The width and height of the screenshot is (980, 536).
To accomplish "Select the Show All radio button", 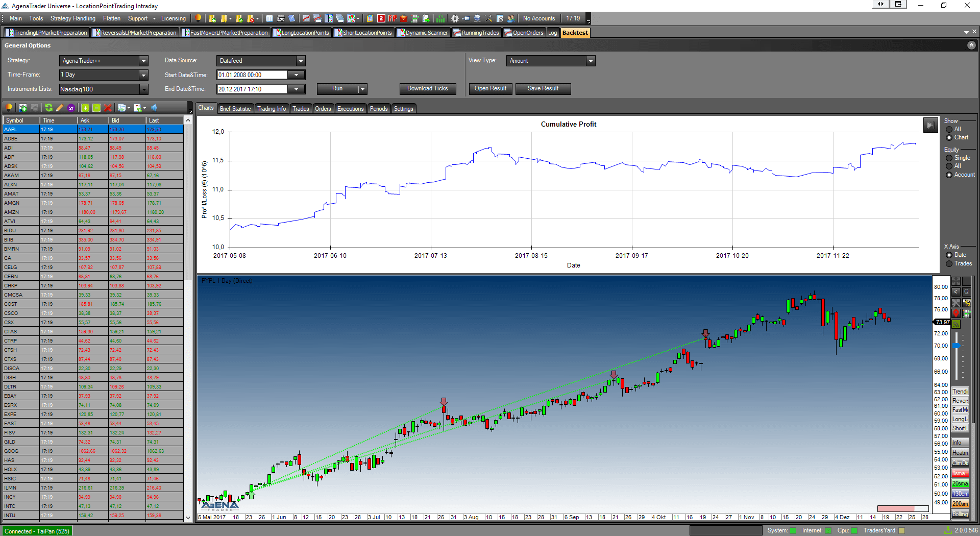I will point(949,130).
